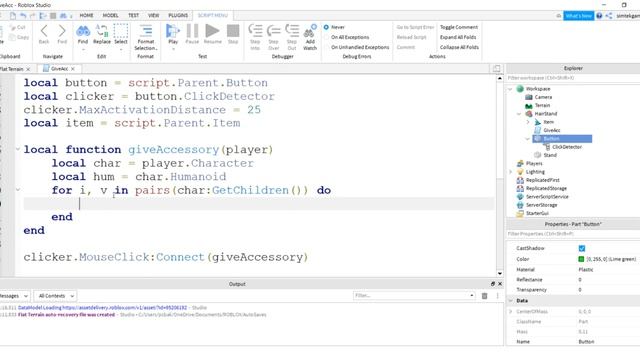Expand the Lighting service node

click(x=510, y=172)
